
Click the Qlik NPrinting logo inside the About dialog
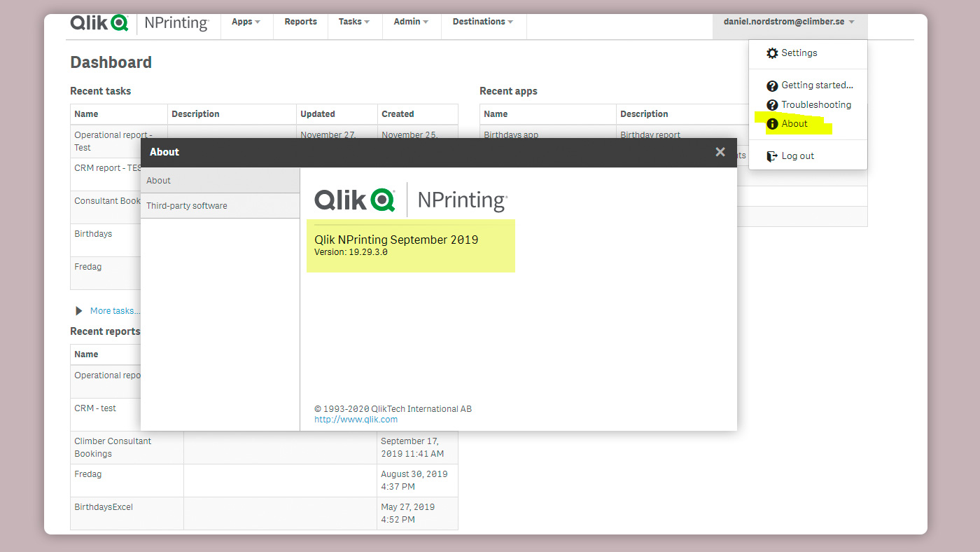coord(411,200)
